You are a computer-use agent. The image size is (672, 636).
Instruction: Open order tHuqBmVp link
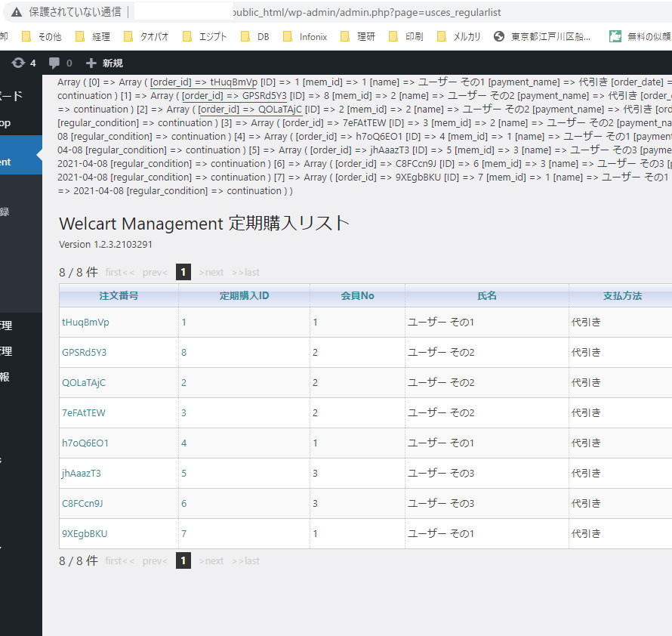(x=85, y=322)
